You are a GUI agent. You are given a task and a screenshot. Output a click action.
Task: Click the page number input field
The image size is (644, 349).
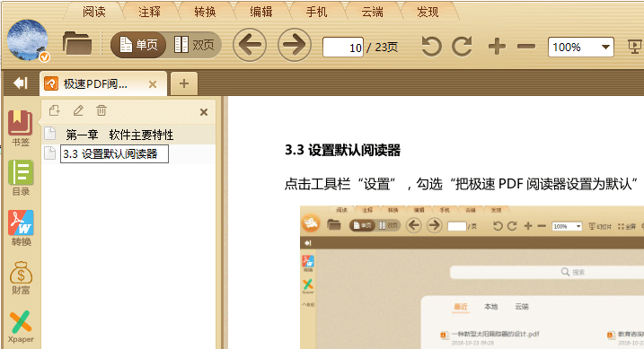tap(343, 48)
